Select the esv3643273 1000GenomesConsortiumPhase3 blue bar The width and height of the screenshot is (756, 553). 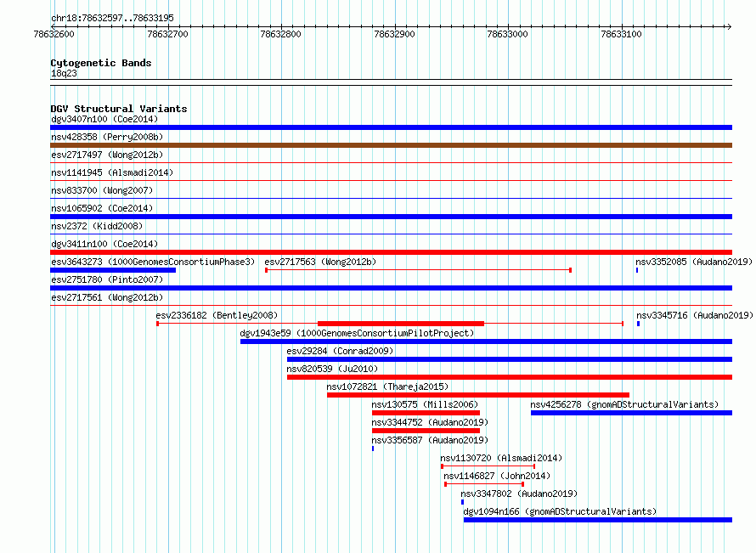tap(113, 270)
